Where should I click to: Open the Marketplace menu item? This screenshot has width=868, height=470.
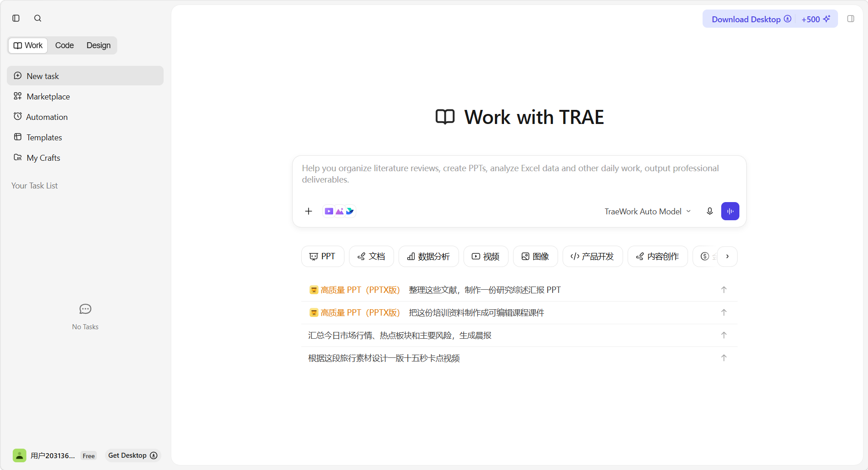tap(85, 96)
